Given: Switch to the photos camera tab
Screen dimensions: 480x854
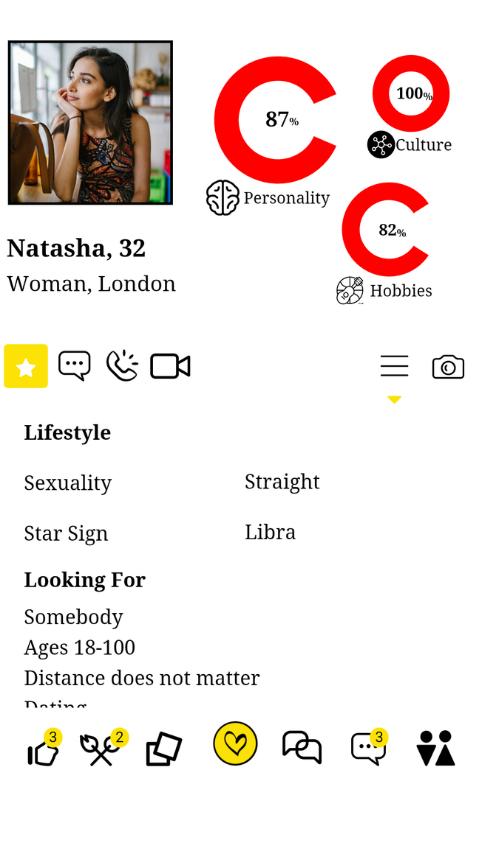Looking at the screenshot, I should tap(448, 367).
